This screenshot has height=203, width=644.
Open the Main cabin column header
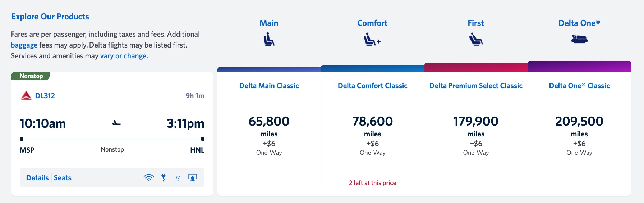[x=269, y=23]
